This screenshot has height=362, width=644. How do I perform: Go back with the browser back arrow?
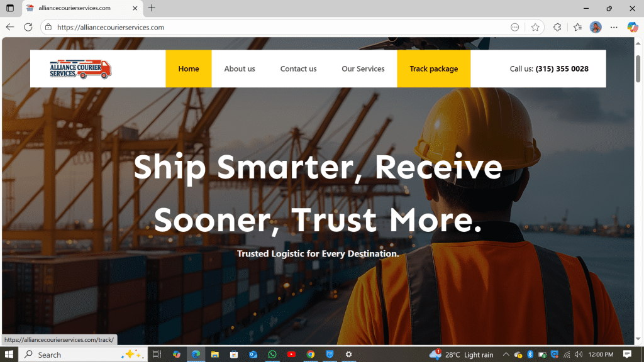pyautogui.click(x=10, y=27)
